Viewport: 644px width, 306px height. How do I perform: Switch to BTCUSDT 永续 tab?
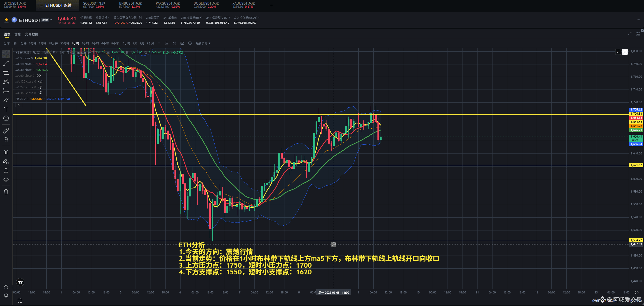click(15, 5)
